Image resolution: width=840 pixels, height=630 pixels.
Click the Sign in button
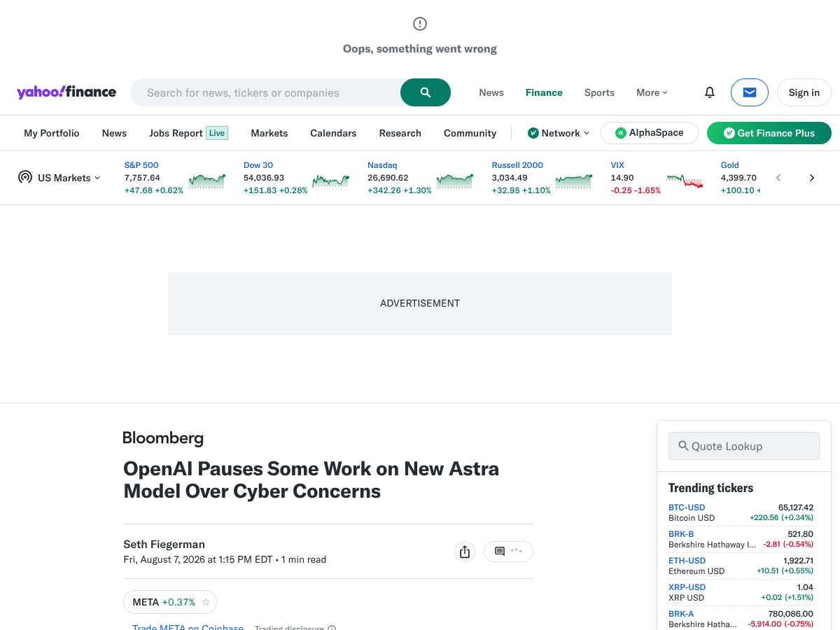[804, 92]
